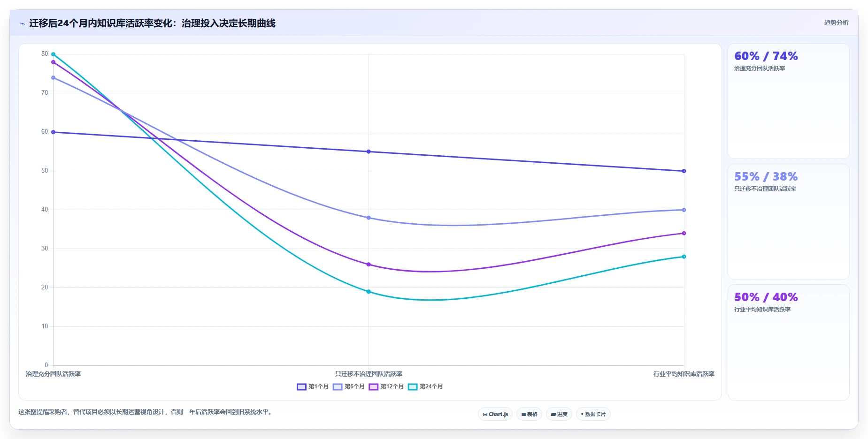Image resolution: width=868 pixels, height=439 pixels.
Task: Click the x-axis label 治理充分团队活跃率
Action: (x=53, y=374)
